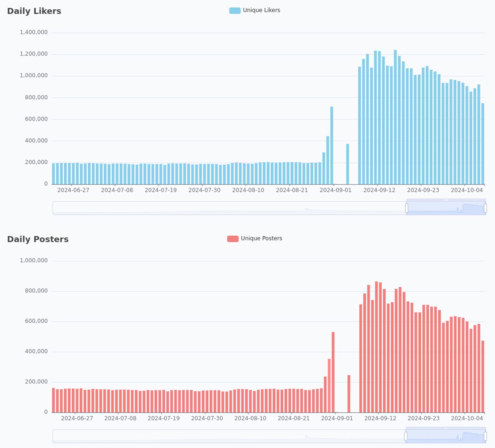Click the last blue bar in Daily Likers
The height and width of the screenshot is (448, 495).
tap(483, 144)
